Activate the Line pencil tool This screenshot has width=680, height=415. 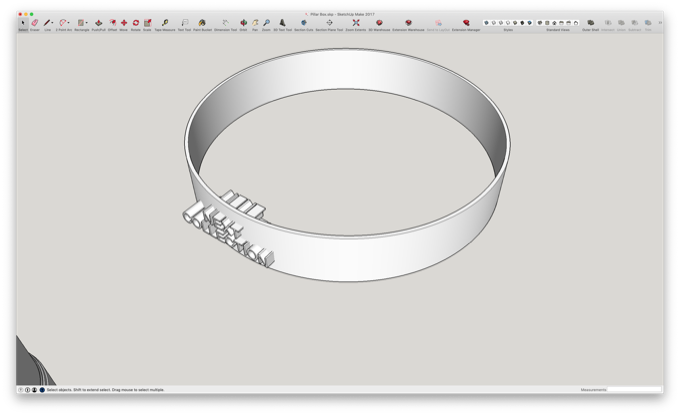click(x=47, y=23)
